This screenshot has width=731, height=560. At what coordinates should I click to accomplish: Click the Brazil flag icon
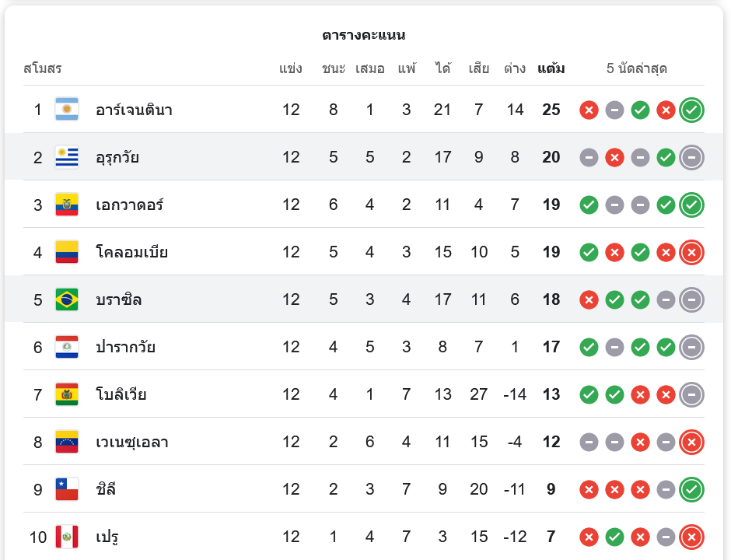click(67, 299)
